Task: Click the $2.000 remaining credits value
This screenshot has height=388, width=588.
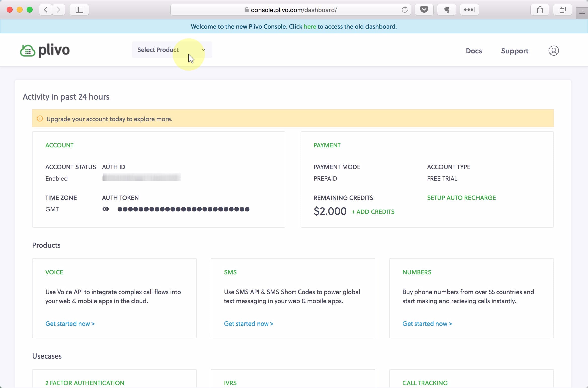Action: pyautogui.click(x=330, y=211)
